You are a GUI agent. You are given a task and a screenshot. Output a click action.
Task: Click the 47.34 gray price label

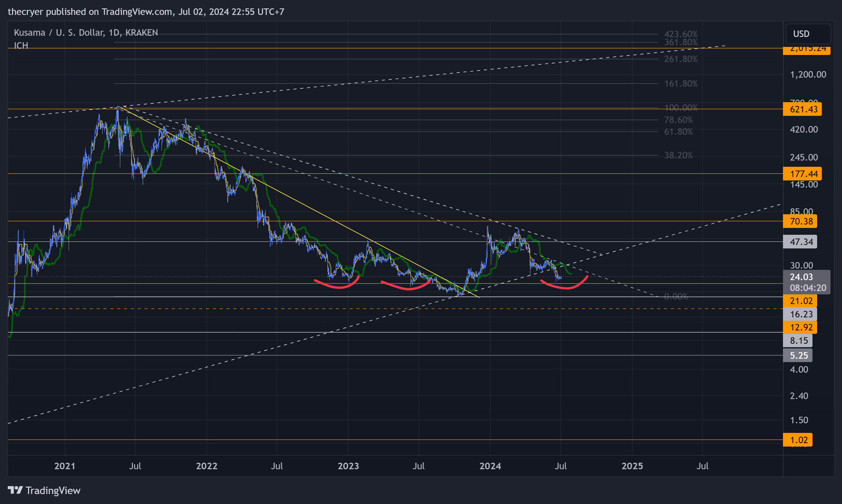799,242
